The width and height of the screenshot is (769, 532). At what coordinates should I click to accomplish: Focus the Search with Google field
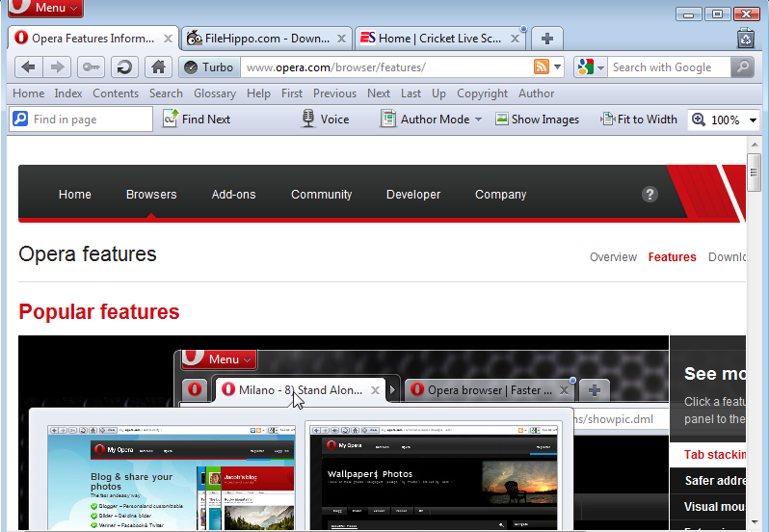click(669, 67)
